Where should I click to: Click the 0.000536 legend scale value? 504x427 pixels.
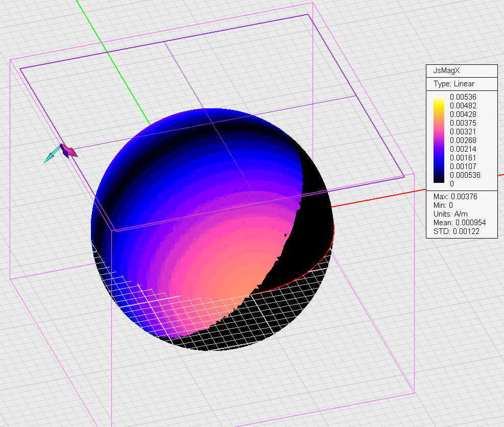coord(465,175)
